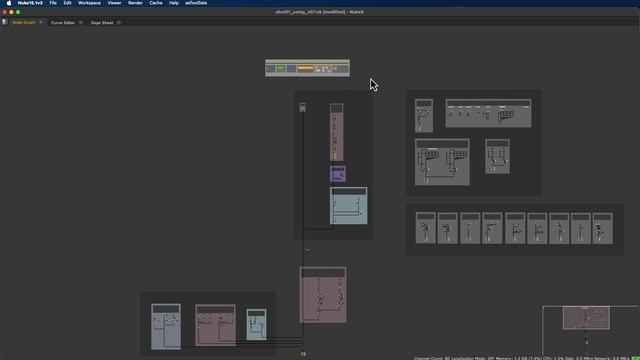Click the node graph mini-map overview

(x=591, y=332)
